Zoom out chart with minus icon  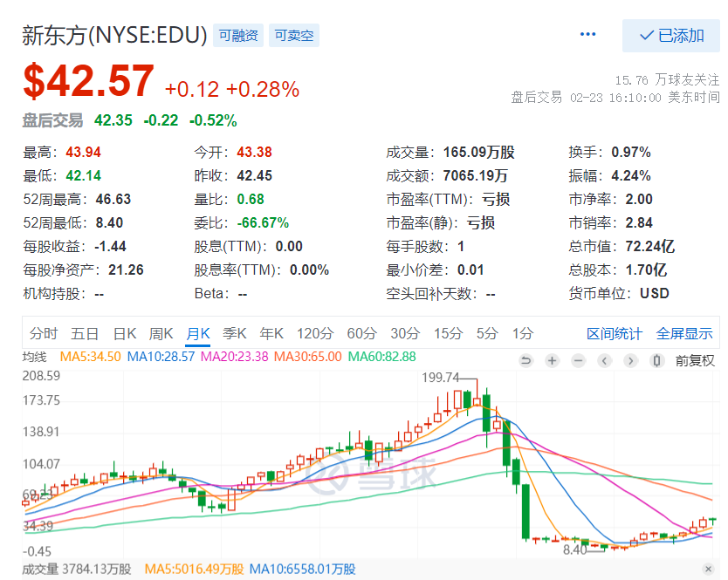[578, 360]
